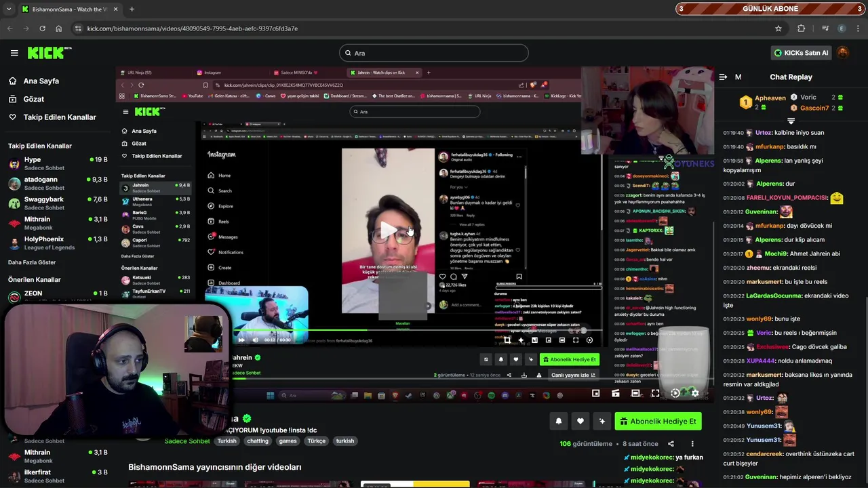Click the large Abonelik Hediye Et button
The height and width of the screenshot is (488, 868).
(x=658, y=421)
